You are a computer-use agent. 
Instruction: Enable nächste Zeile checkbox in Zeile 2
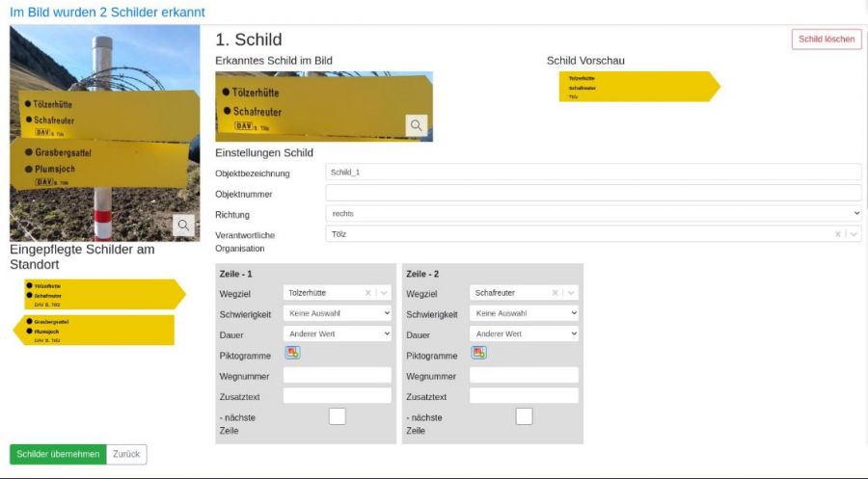point(524,416)
